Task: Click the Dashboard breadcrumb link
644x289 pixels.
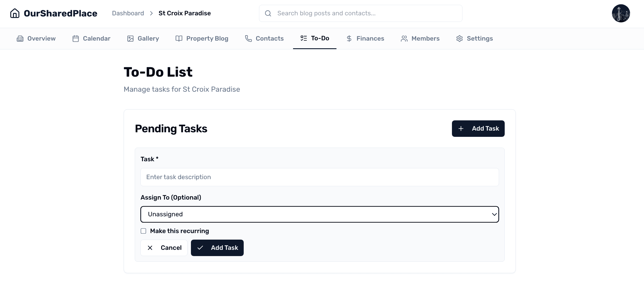Action: [128, 13]
